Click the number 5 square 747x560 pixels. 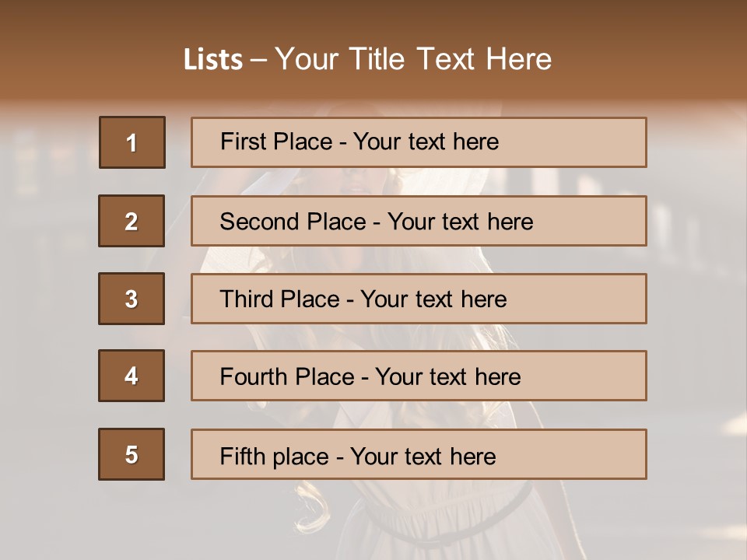point(132,454)
